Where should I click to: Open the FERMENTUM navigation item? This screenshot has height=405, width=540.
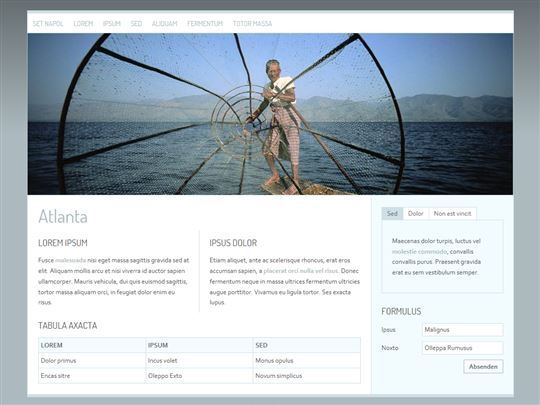(x=205, y=23)
